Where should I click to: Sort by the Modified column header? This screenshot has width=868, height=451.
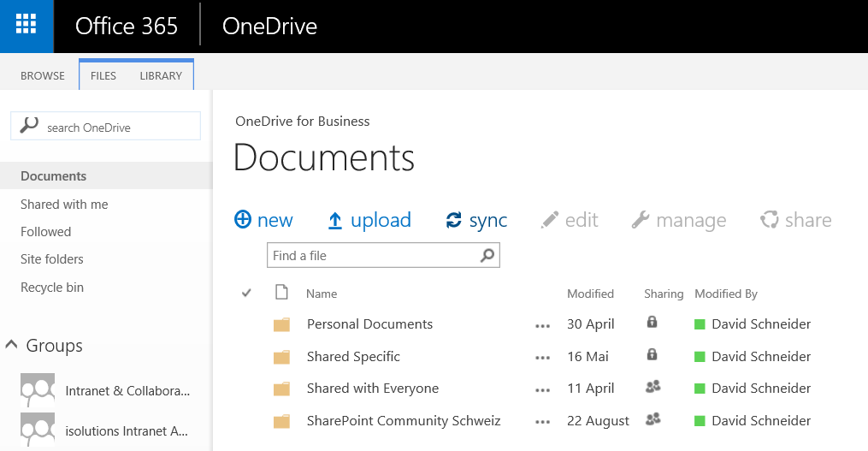(x=590, y=294)
